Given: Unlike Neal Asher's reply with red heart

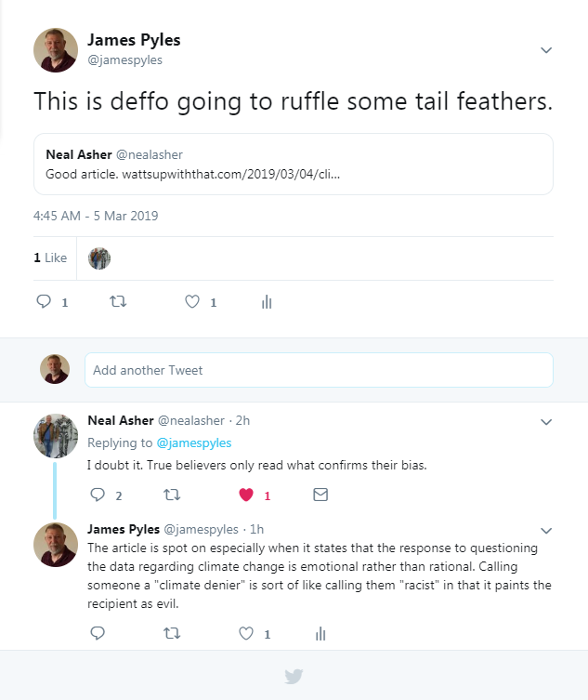Looking at the screenshot, I should [x=246, y=495].
